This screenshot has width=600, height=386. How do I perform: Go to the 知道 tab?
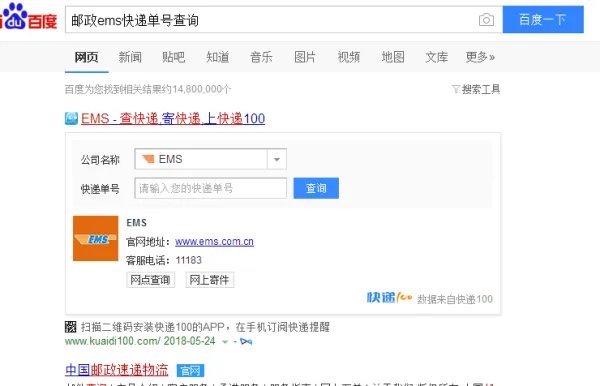tap(218, 57)
